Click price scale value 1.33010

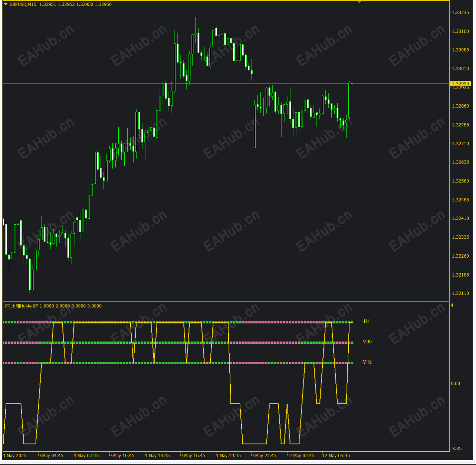(x=460, y=69)
